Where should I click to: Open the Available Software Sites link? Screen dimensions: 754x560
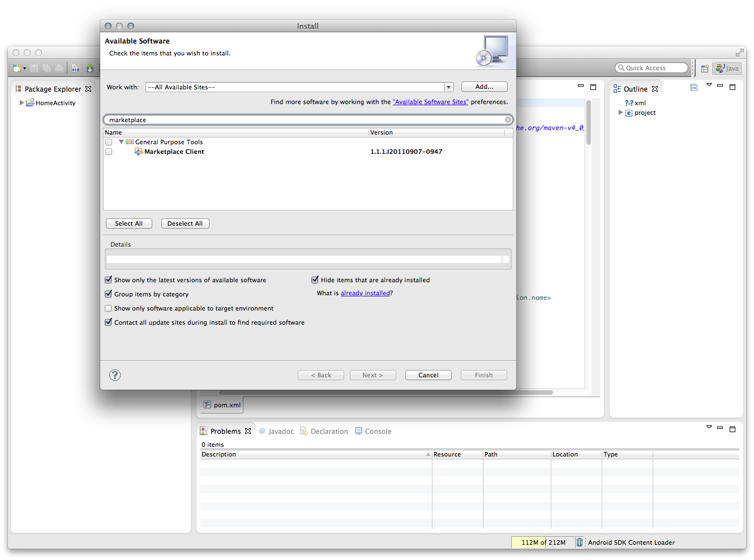[431, 102]
